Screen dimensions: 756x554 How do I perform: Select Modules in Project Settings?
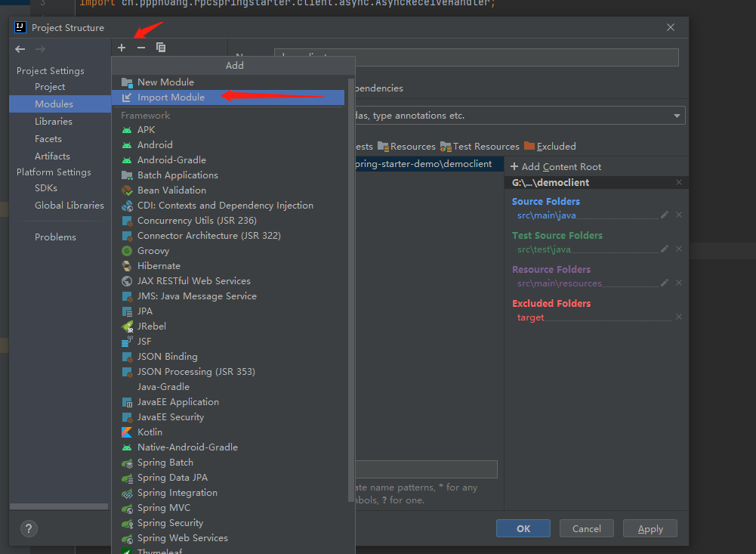tap(60, 104)
